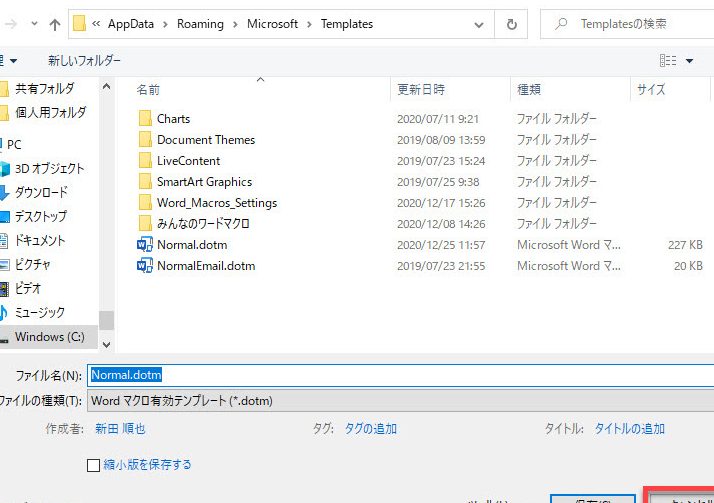714x503 pixels.
Task: Focus the Templatesの検索 search box
Action: [x=627, y=24]
